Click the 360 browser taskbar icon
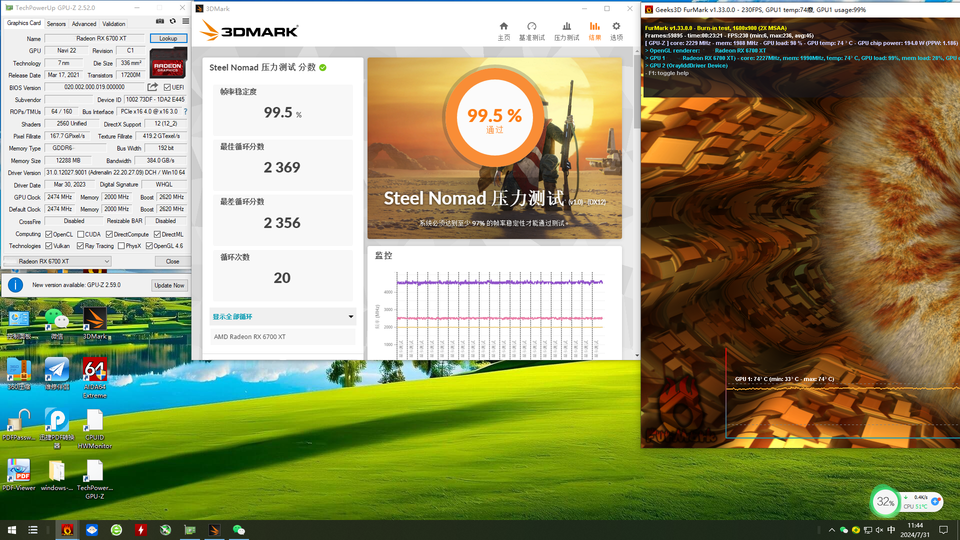This screenshot has width=960, height=540. tap(116, 530)
